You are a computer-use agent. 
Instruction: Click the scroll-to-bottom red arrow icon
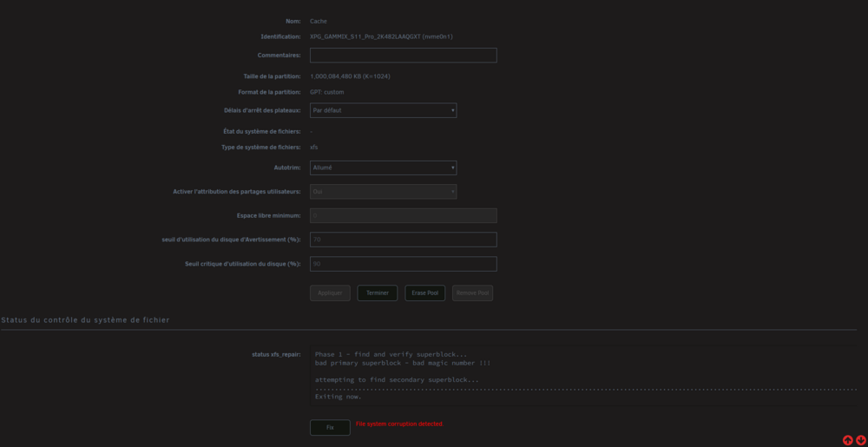click(x=861, y=440)
